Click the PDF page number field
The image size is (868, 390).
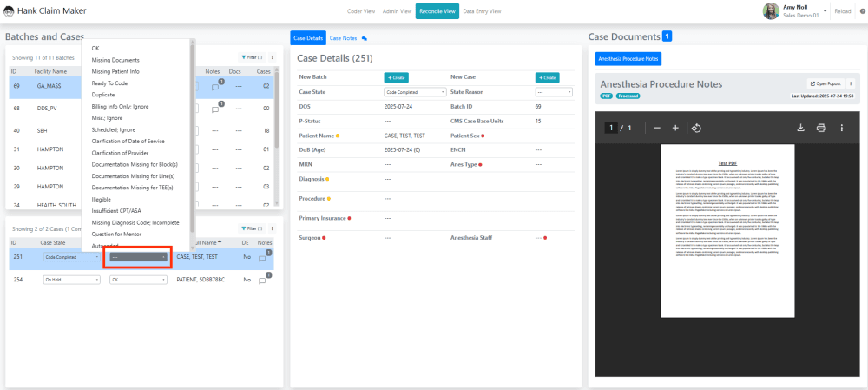click(x=611, y=128)
